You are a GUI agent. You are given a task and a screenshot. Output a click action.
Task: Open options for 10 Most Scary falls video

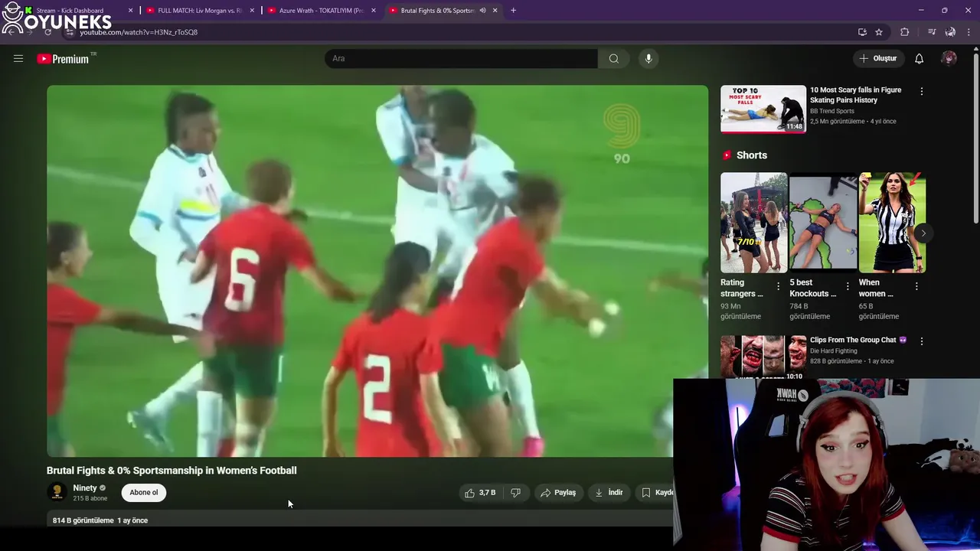(x=922, y=91)
